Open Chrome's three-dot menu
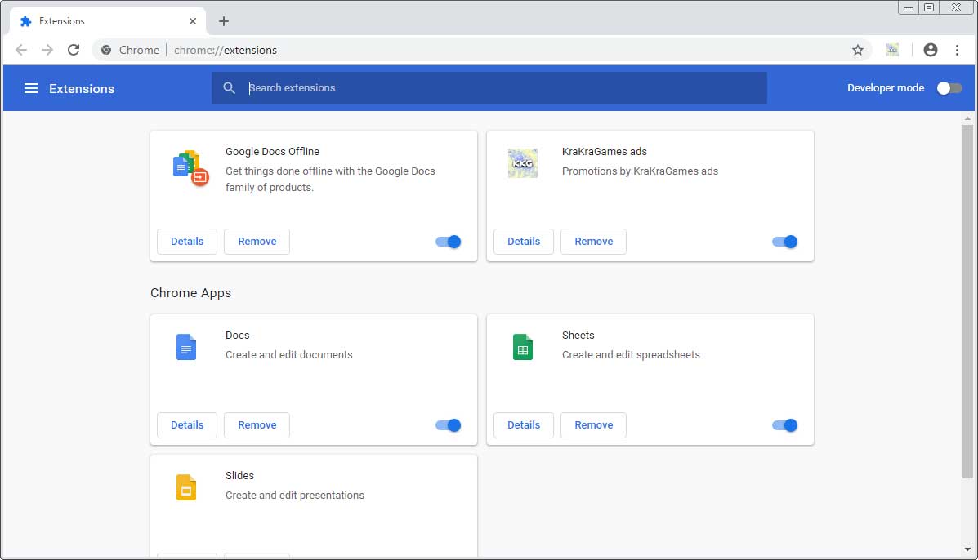Viewport: 978px width, 560px height. (958, 50)
